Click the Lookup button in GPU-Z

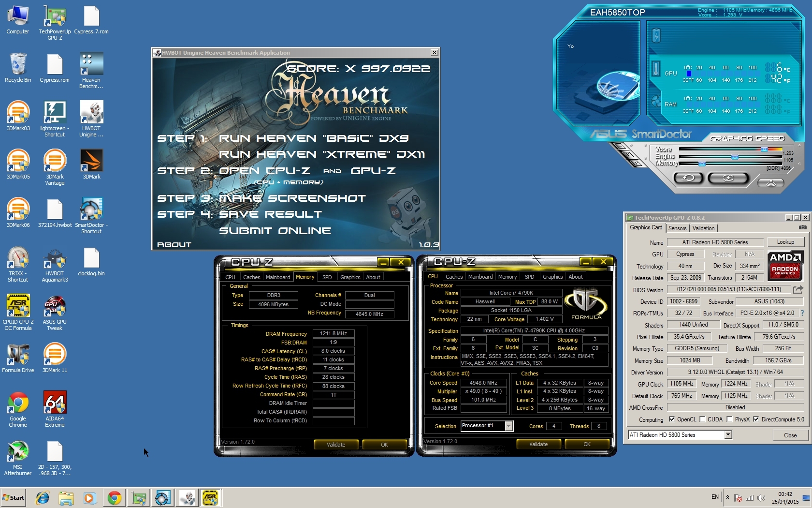tap(785, 242)
